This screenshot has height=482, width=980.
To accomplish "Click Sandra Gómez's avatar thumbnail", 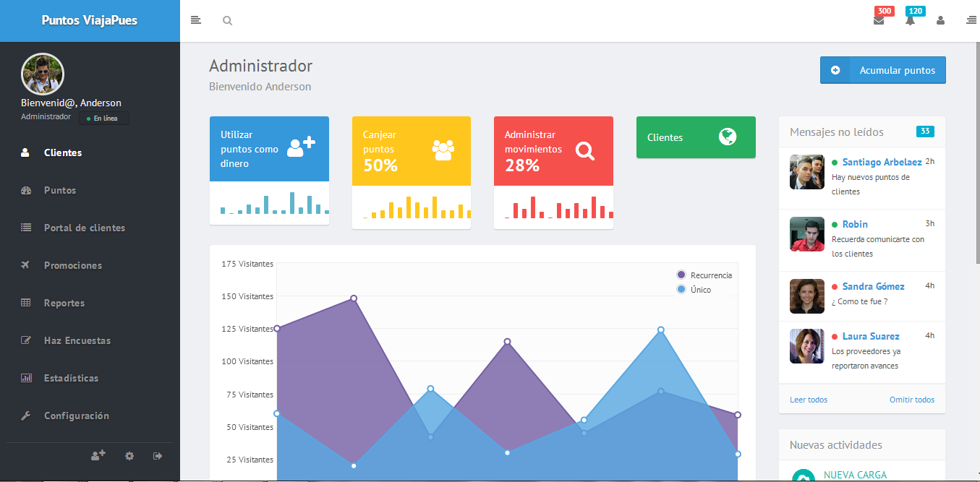I will tap(807, 296).
